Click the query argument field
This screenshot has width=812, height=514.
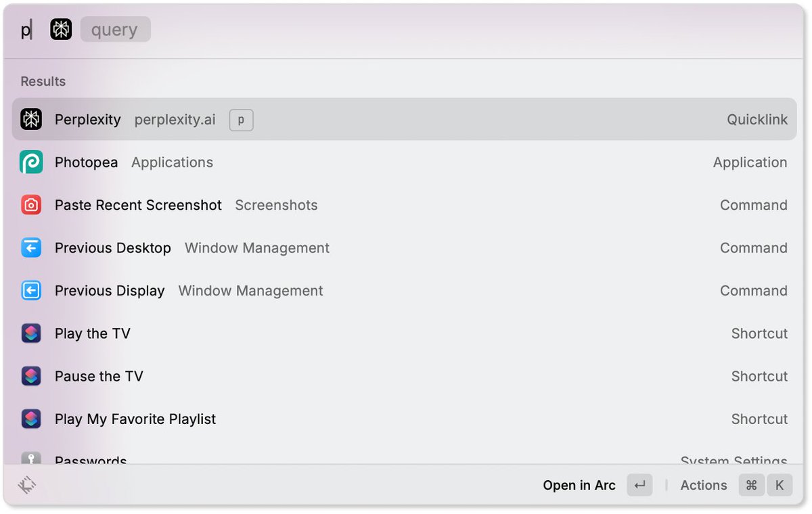click(x=115, y=29)
